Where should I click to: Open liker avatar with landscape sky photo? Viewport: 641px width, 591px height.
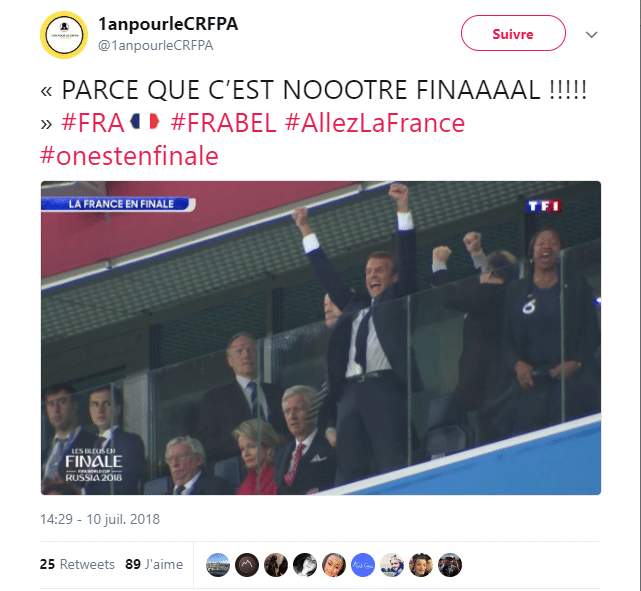218,565
